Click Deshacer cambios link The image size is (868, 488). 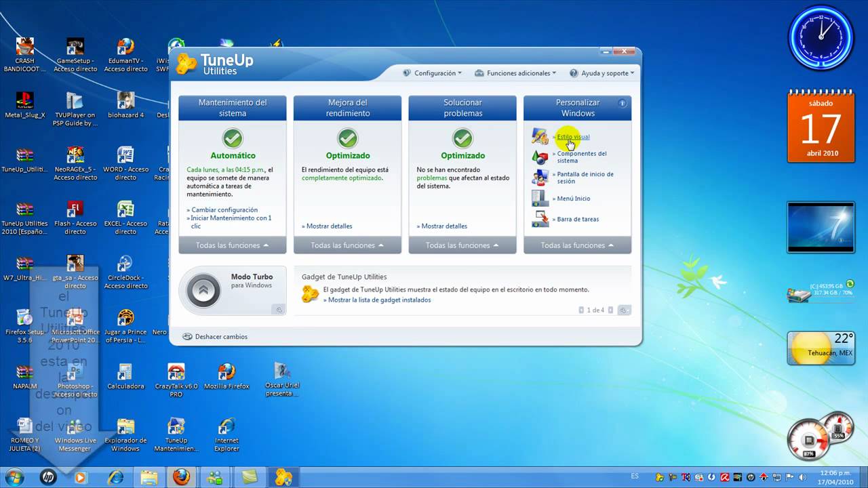tap(221, 336)
